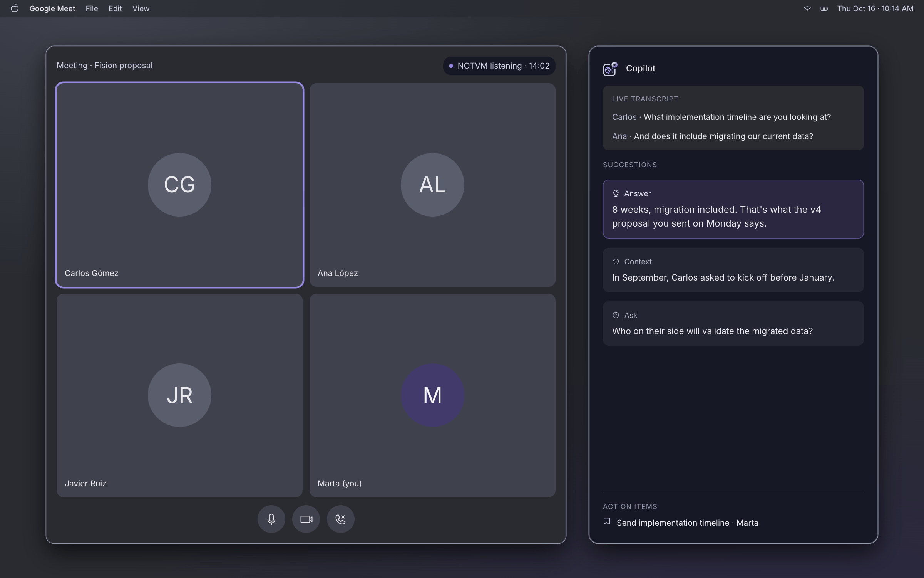Click the date and time in menu bar
Viewport: 924px width, 578px height.
pyautogui.click(x=875, y=8)
